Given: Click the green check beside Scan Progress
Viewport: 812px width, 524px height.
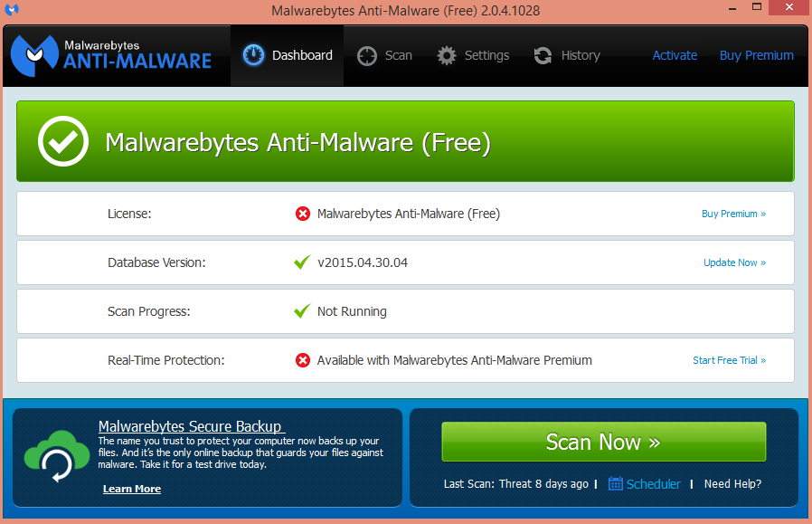Looking at the screenshot, I should point(303,310).
